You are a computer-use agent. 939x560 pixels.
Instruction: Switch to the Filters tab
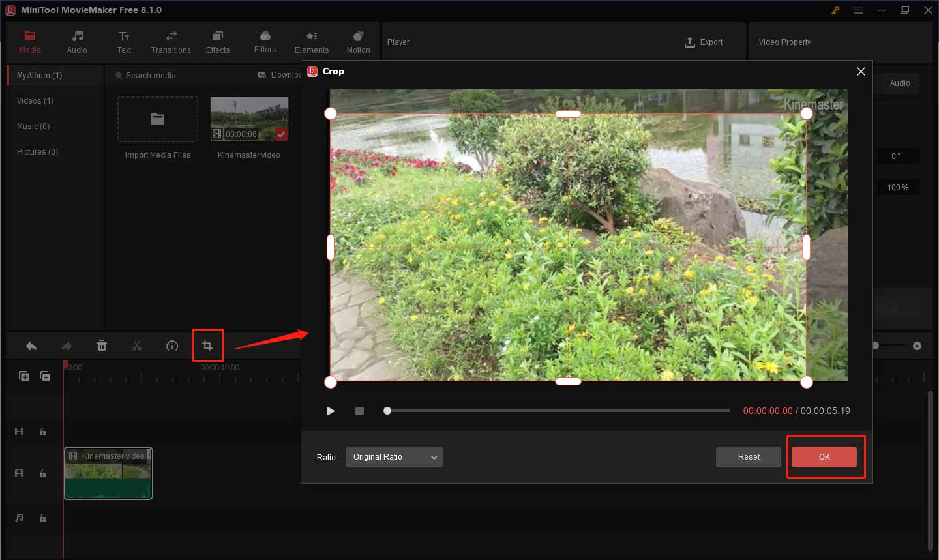pyautogui.click(x=265, y=42)
